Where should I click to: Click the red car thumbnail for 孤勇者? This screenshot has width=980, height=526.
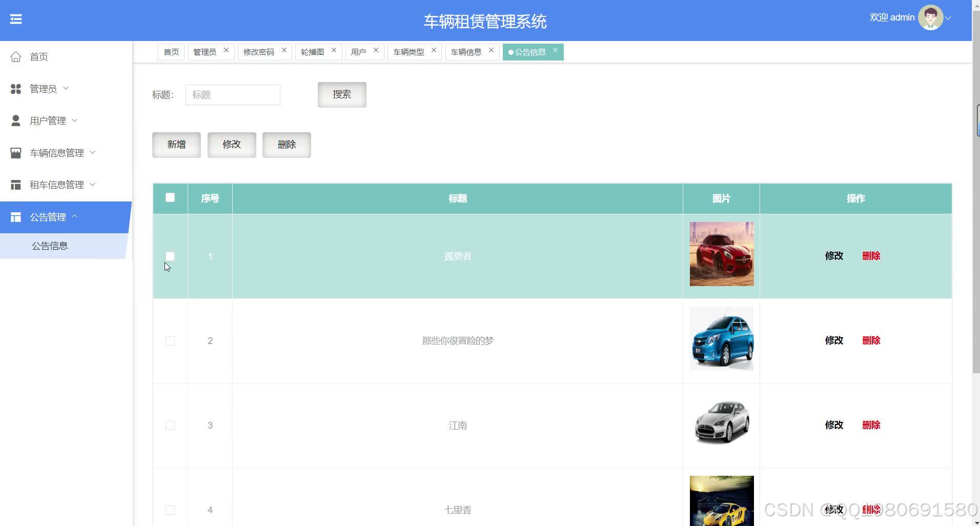coord(721,253)
